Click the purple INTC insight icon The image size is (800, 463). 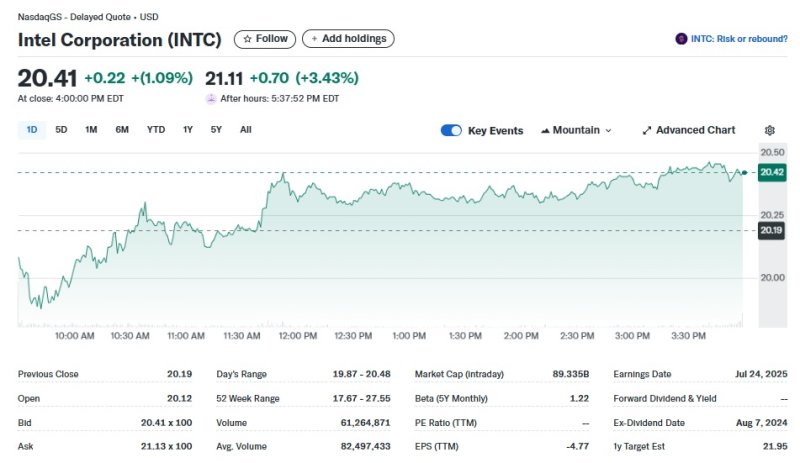click(682, 39)
